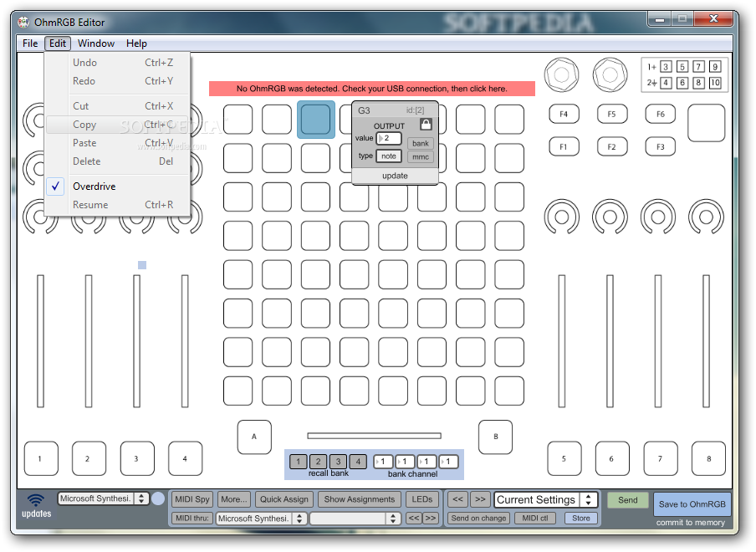Open MIDI thru Microsoft Synthesi. dropdown
The width and height of the screenshot is (756, 552).
(x=260, y=519)
